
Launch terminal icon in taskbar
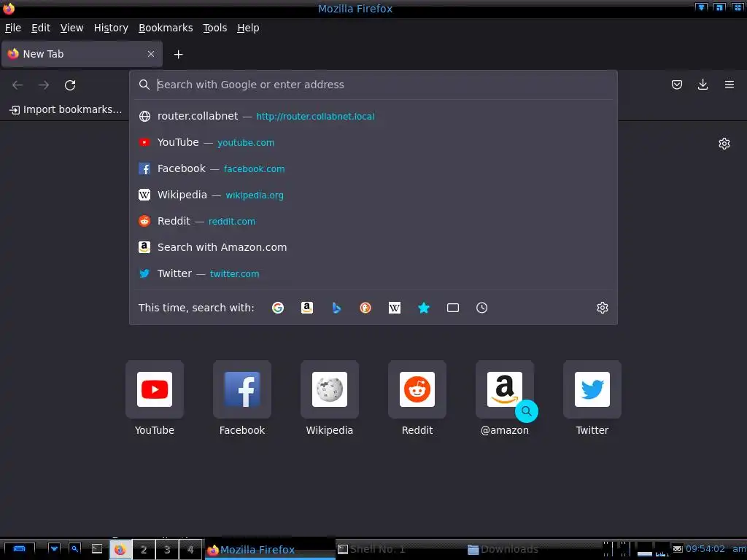(x=97, y=549)
